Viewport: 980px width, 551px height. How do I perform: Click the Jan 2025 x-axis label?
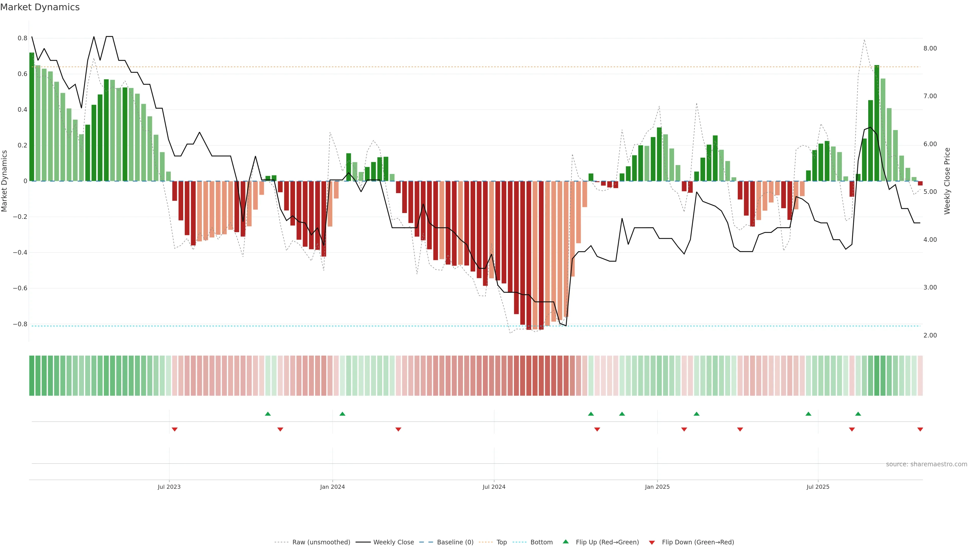[x=657, y=487]
